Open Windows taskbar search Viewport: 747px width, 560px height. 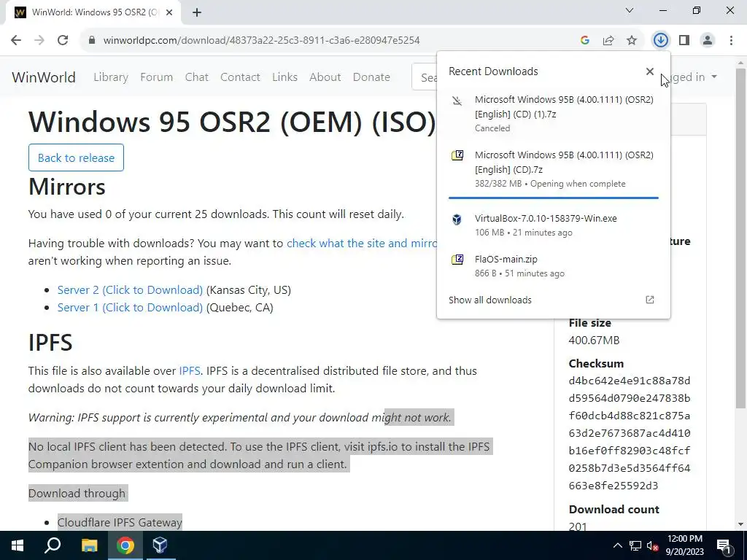coord(53,545)
